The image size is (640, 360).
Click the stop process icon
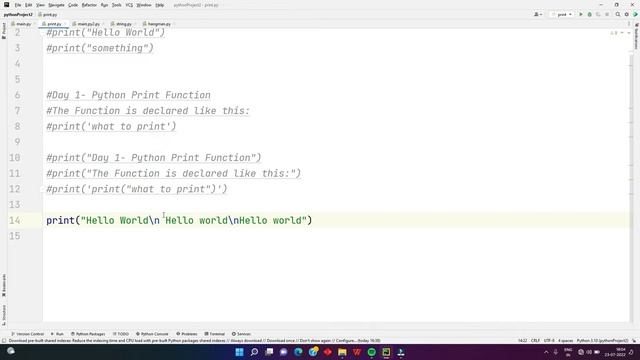click(x=607, y=14)
